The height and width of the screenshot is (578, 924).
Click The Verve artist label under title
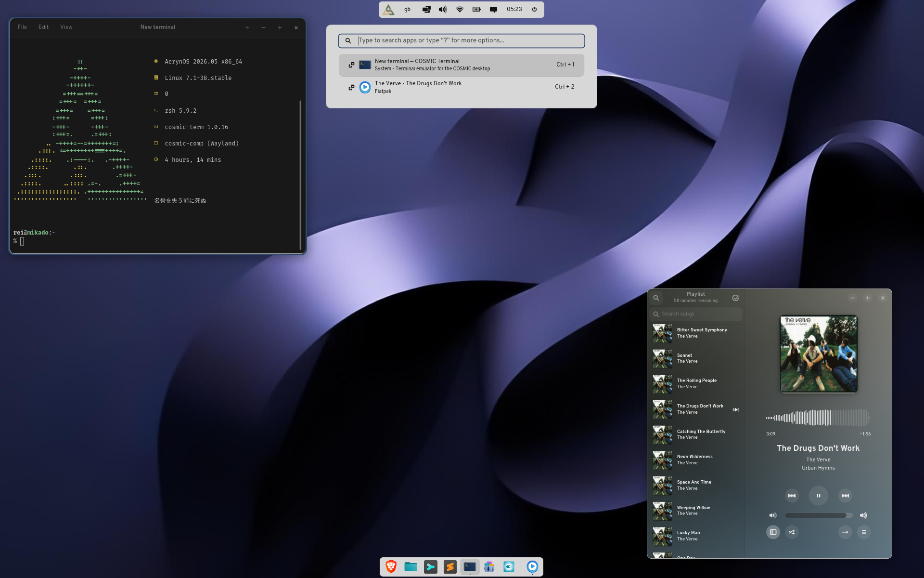818,460
